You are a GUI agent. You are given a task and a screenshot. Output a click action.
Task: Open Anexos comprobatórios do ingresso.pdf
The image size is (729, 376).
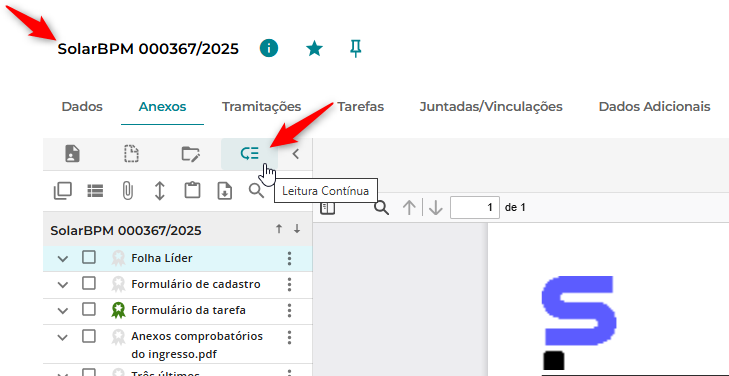pos(197,345)
